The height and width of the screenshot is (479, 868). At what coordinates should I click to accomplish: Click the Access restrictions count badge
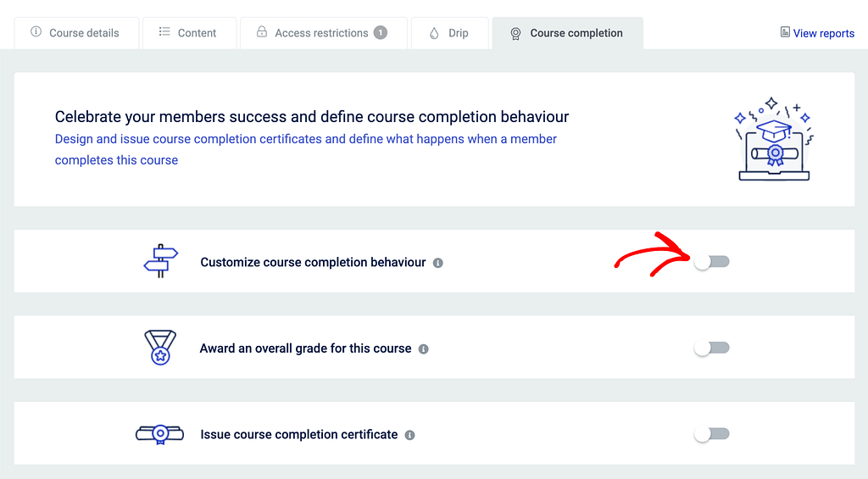click(381, 33)
